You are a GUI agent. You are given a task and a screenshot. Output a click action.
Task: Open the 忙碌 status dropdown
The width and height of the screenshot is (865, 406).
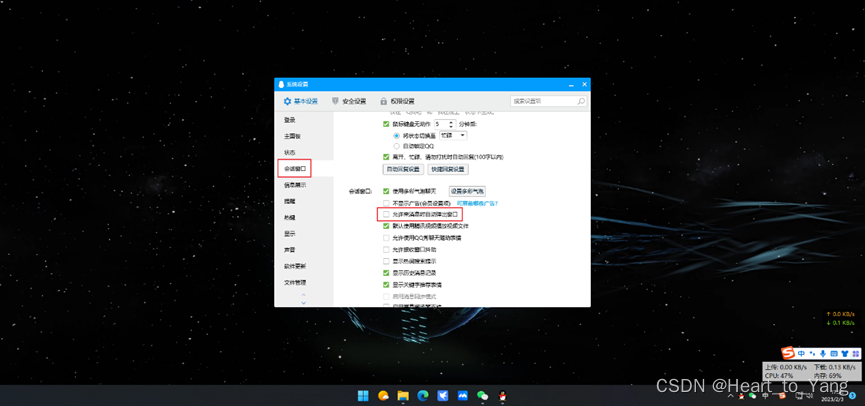[x=453, y=135]
